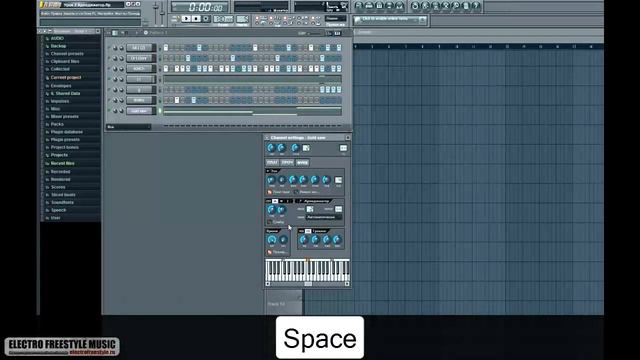Toggle the first step of the 808CH row
Screen dimensions: 640x360
(x=166, y=69)
